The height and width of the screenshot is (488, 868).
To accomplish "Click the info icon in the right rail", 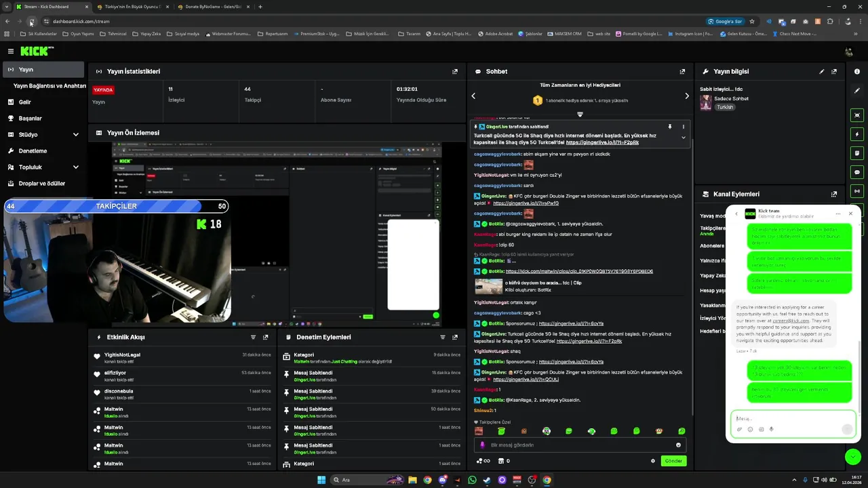I will point(857,71).
